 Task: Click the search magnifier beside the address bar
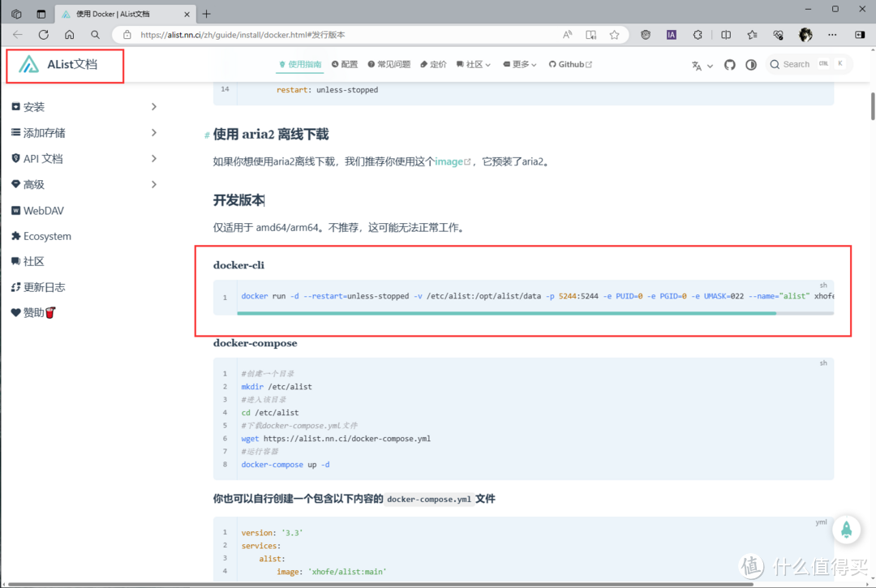(x=96, y=35)
